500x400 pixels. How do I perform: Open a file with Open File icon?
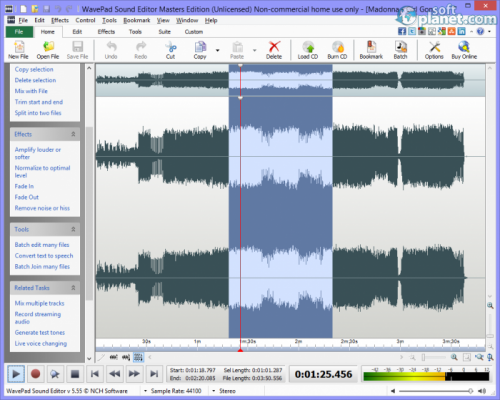point(48,50)
